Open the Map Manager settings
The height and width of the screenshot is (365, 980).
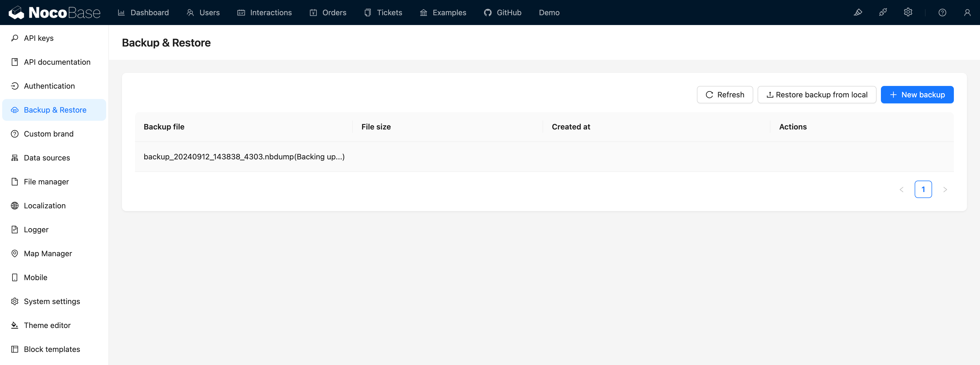pyautogui.click(x=48, y=253)
